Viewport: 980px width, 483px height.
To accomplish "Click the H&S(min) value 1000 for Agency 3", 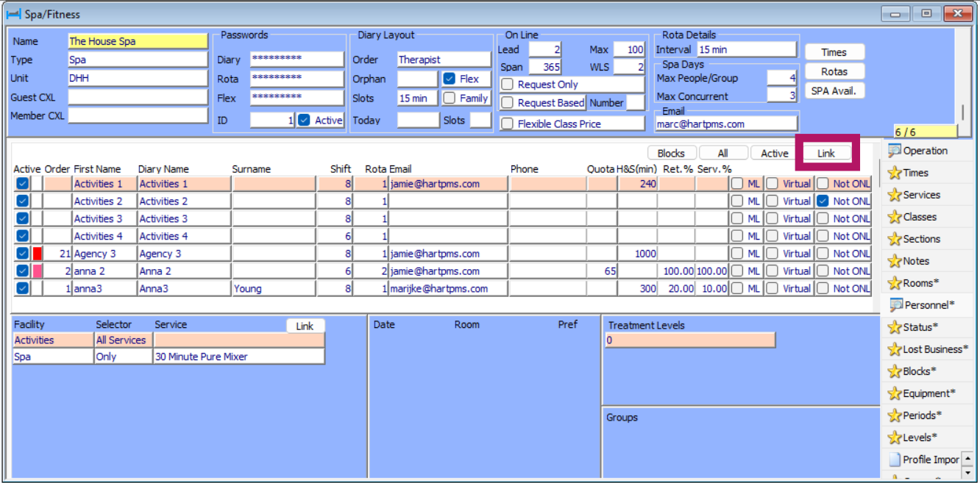I will click(638, 254).
